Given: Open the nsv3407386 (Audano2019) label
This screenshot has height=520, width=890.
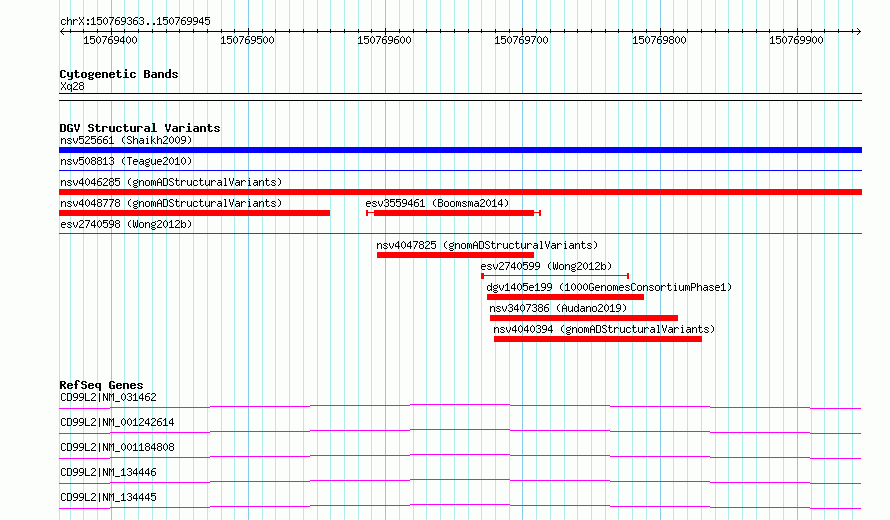Looking at the screenshot, I should pos(558,308).
